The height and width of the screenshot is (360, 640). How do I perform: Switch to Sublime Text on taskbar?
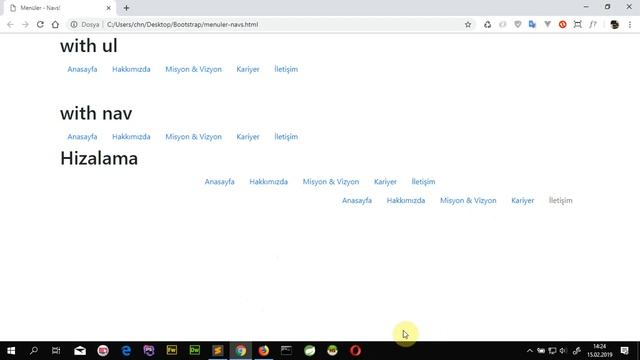tap(218, 351)
